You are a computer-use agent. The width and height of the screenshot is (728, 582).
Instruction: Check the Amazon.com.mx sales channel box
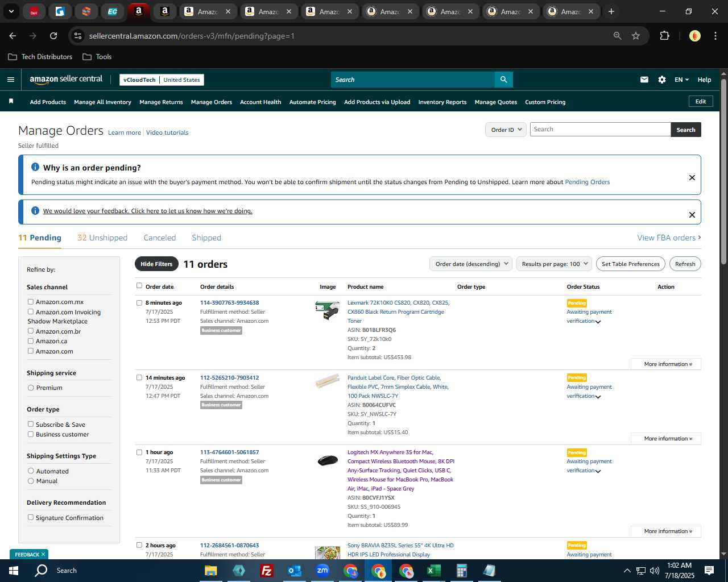[31, 302]
